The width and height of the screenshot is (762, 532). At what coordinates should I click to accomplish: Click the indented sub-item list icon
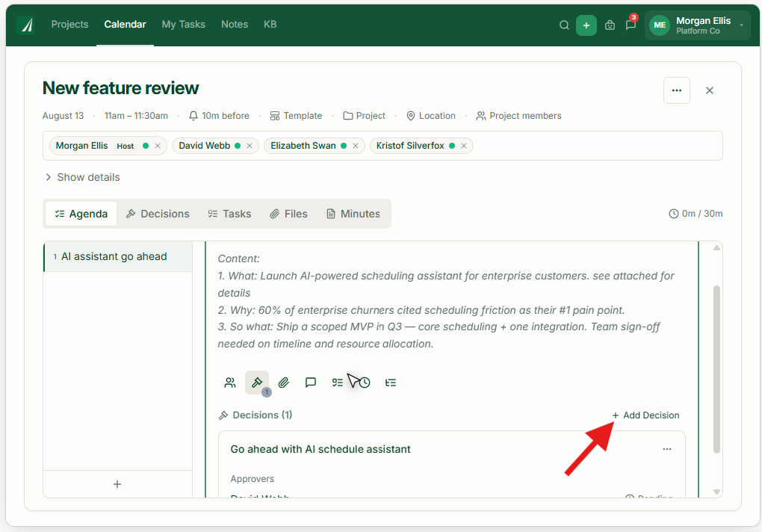point(391,383)
